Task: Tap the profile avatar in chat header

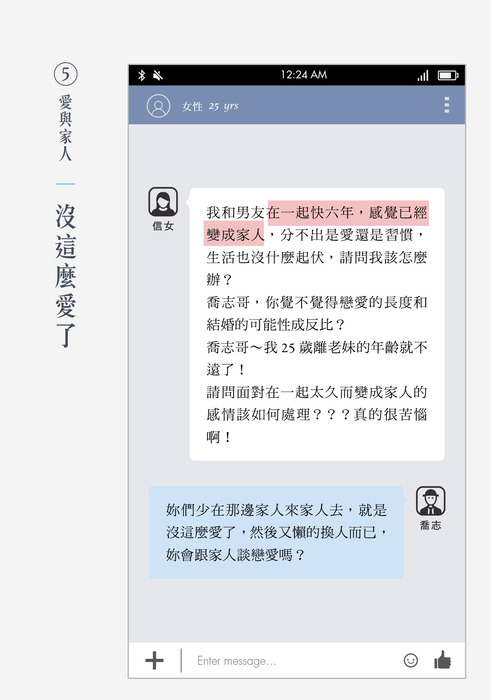Action: pos(158,106)
